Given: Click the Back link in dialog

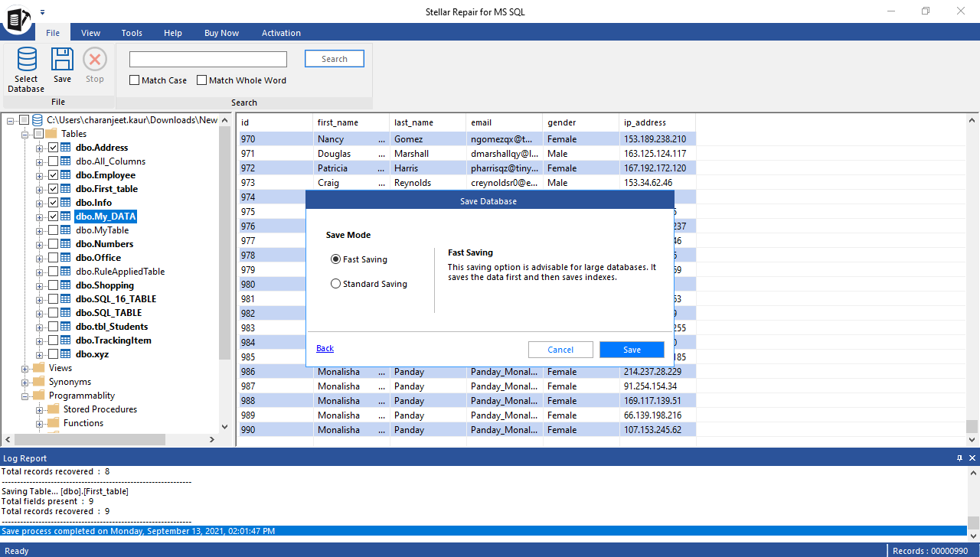Looking at the screenshot, I should pos(325,348).
